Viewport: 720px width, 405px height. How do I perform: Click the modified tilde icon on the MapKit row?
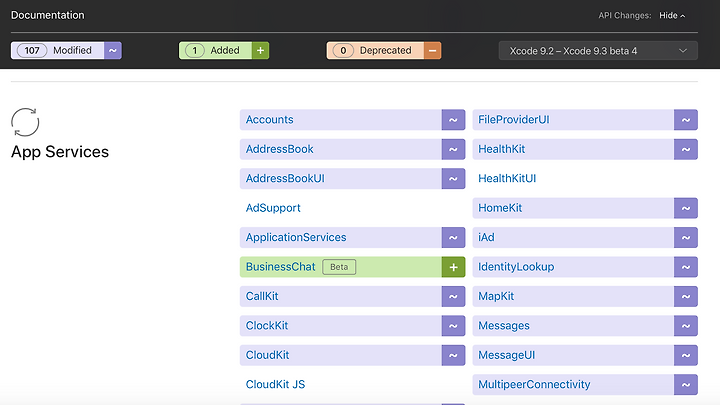click(686, 296)
